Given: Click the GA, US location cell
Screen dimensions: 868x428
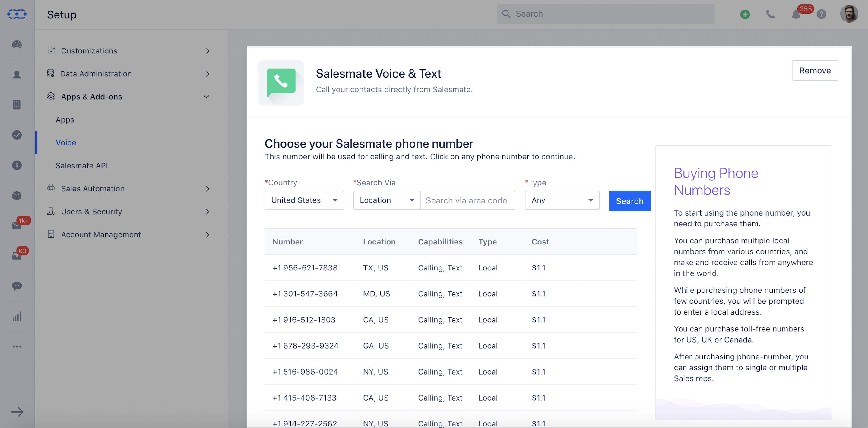Looking at the screenshot, I should [376, 346].
